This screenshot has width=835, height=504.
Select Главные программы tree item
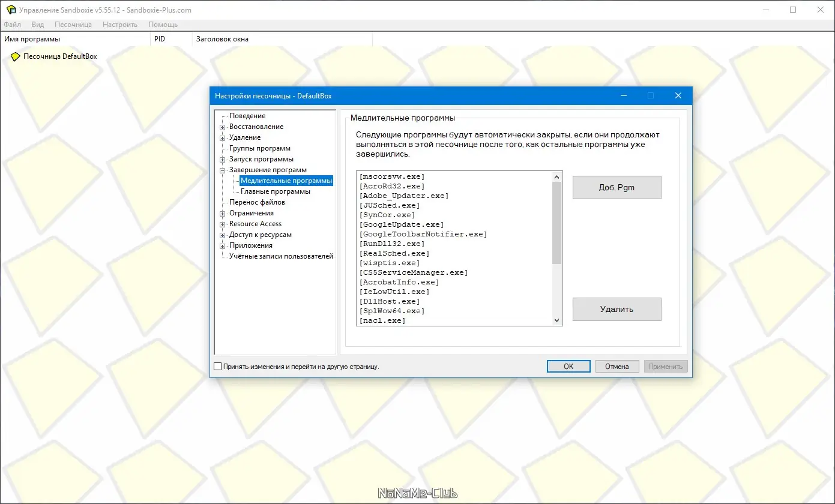[276, 191]
